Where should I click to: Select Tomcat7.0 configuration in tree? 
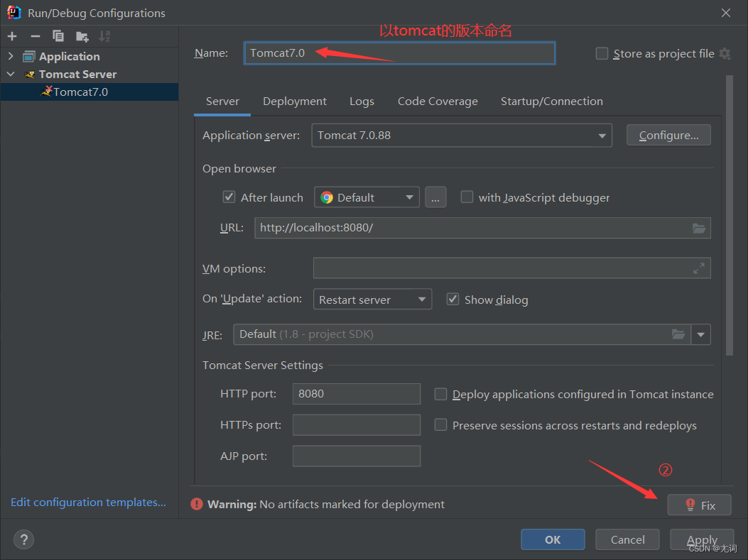click(x=90, y=92)
